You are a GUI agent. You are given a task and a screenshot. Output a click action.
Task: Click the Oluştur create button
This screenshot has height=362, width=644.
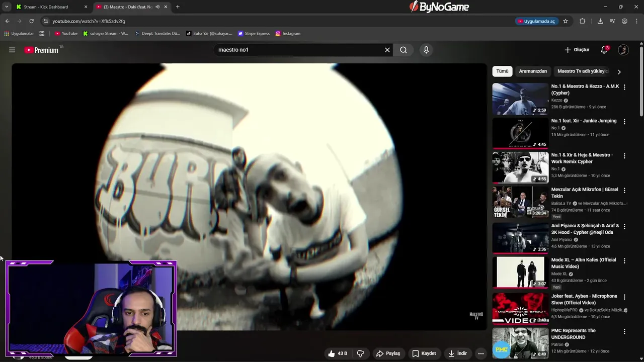(x=577, y=50)
